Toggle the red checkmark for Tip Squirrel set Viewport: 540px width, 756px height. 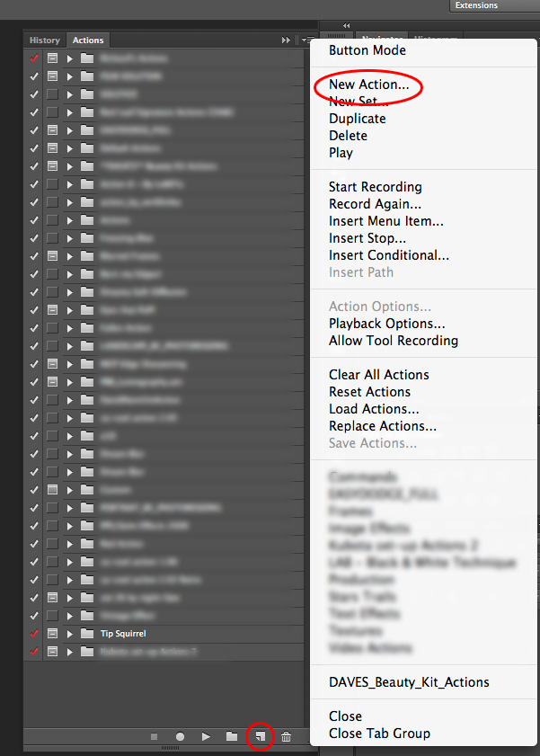(34, 633)
